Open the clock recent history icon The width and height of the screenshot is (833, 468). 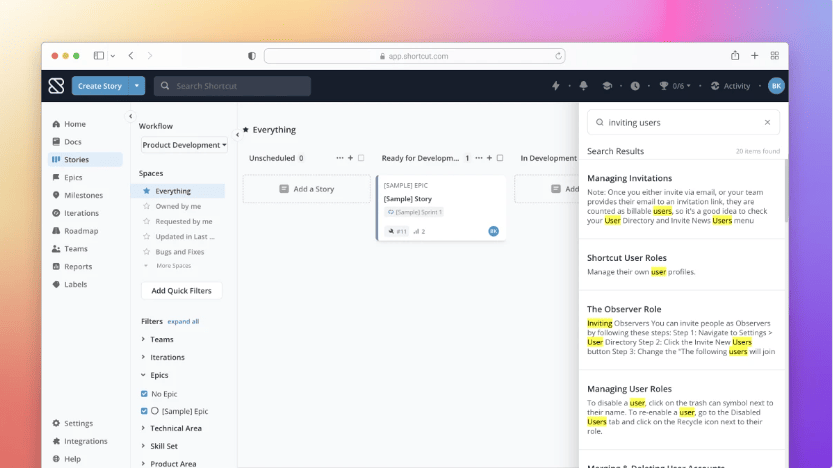pyautogui.click(x=635, y=86)
